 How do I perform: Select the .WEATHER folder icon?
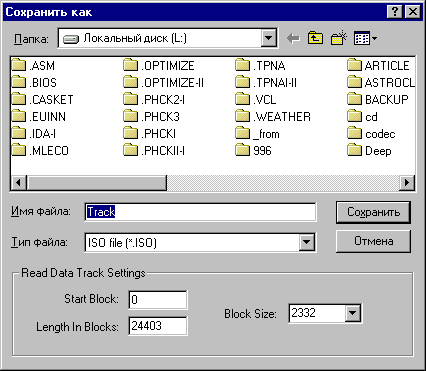(242, 116)
